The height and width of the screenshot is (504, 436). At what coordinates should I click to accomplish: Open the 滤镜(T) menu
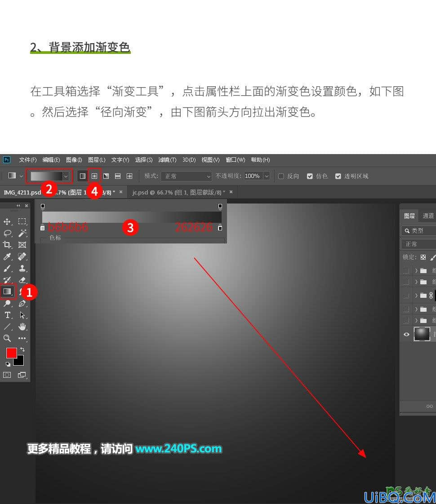(x=167, y=160)
